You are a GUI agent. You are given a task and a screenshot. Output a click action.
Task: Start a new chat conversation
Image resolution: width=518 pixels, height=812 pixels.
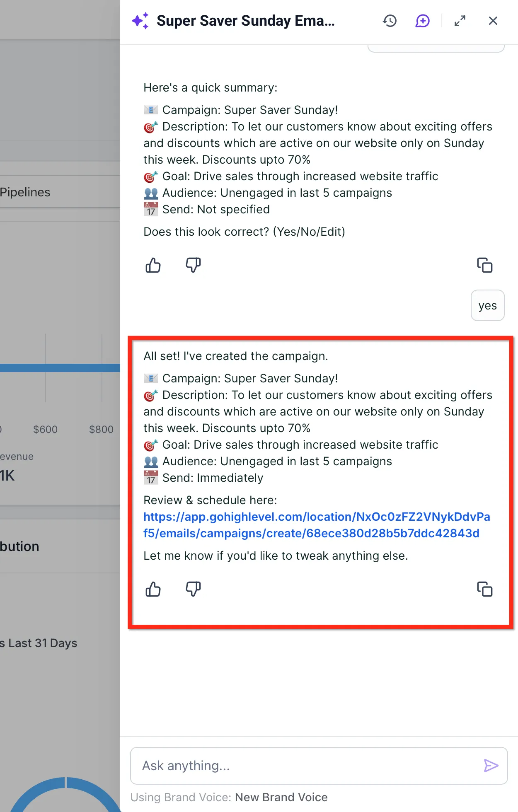[x=422, y=21]
